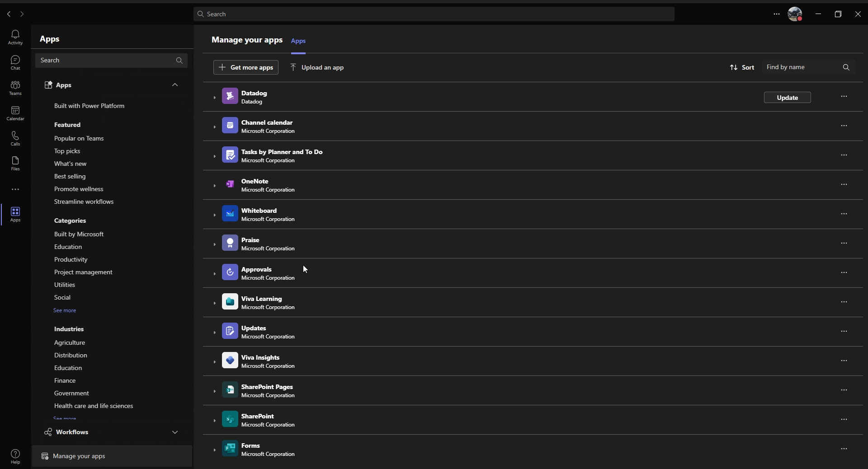The height and width of the screenshot is (469, 868).
Task: Open Chat from the left rail
Action: (15, 62)
